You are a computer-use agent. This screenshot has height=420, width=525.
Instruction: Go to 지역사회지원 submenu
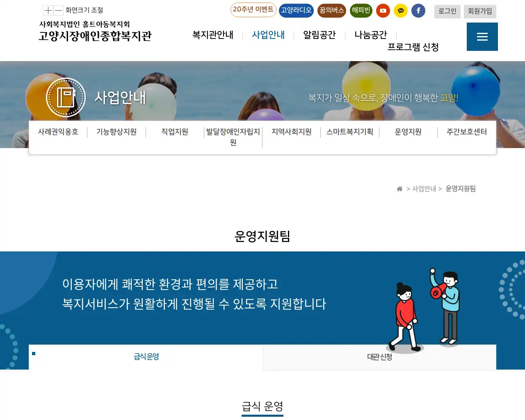coord(292,132)
